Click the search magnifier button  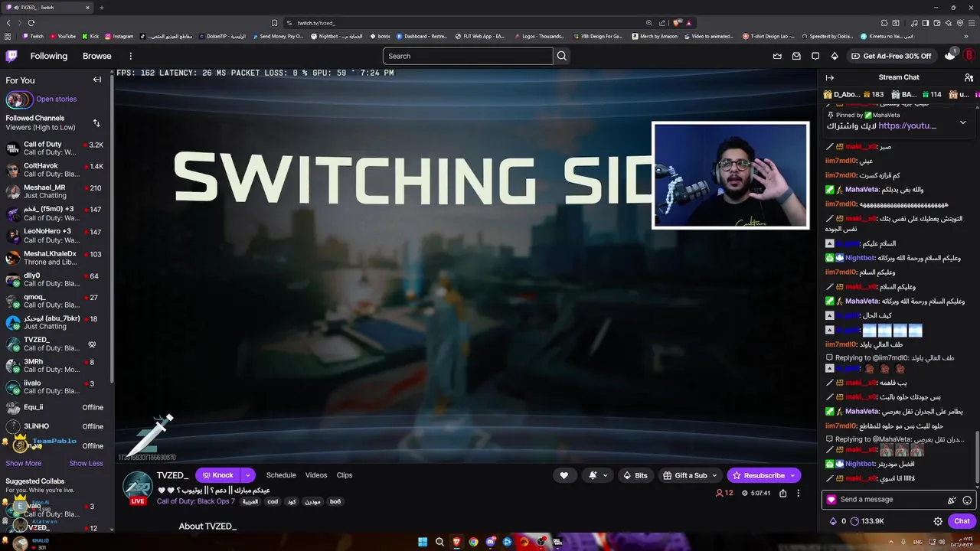click(562, 56)
